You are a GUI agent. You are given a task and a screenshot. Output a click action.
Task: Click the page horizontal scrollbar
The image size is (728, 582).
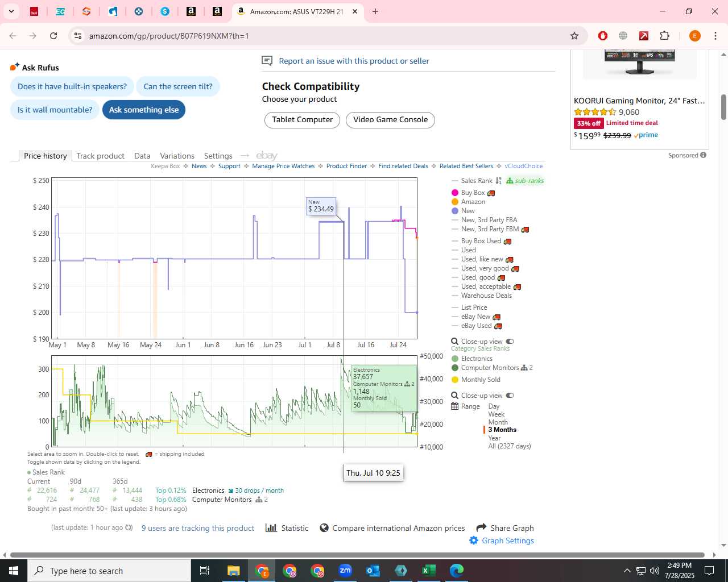pyautogui.click(x=357, y=555)
